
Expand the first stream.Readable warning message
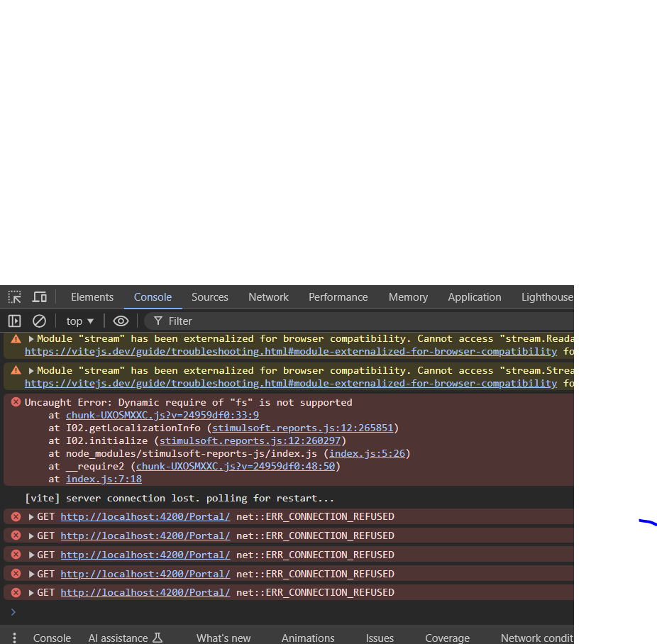(x=31, y=339)
